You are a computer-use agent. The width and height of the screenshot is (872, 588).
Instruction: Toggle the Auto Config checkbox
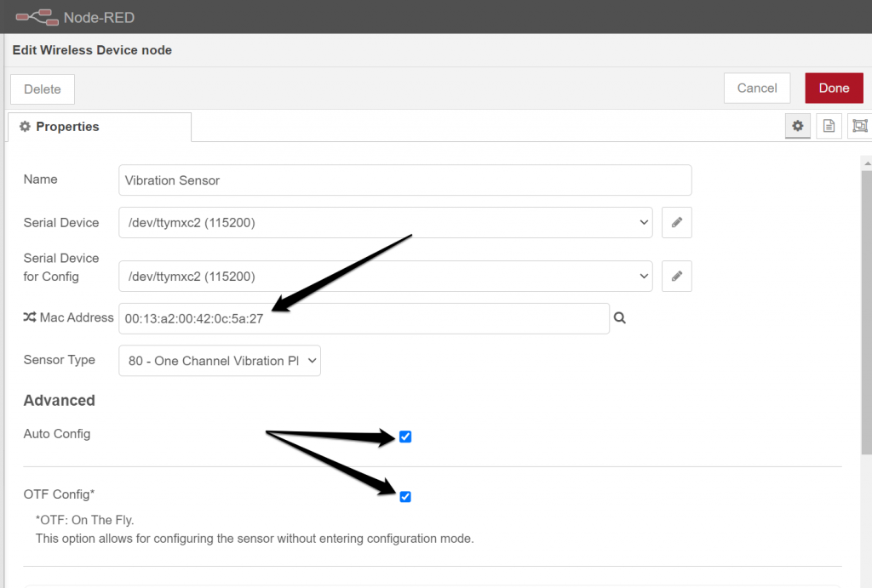coord(405,437)
